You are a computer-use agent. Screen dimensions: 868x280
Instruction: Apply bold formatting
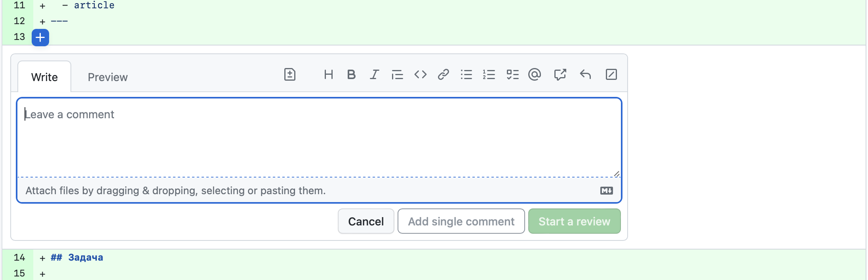point(351,74)
